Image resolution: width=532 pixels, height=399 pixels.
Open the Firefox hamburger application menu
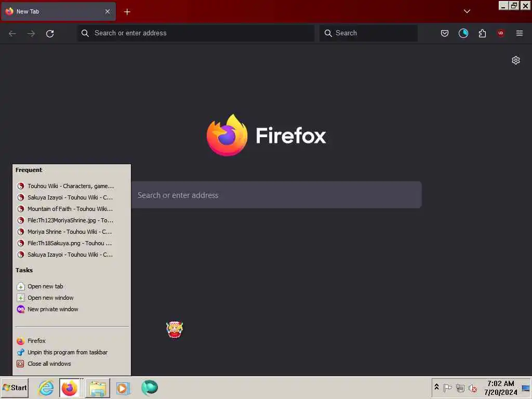point(520,33)
